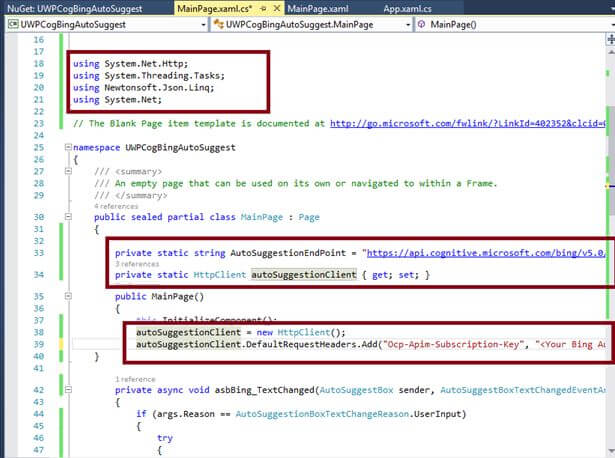Click AutoSuggestionBoxTextChangeReason.UserInput on line 44

coord(351,414)
